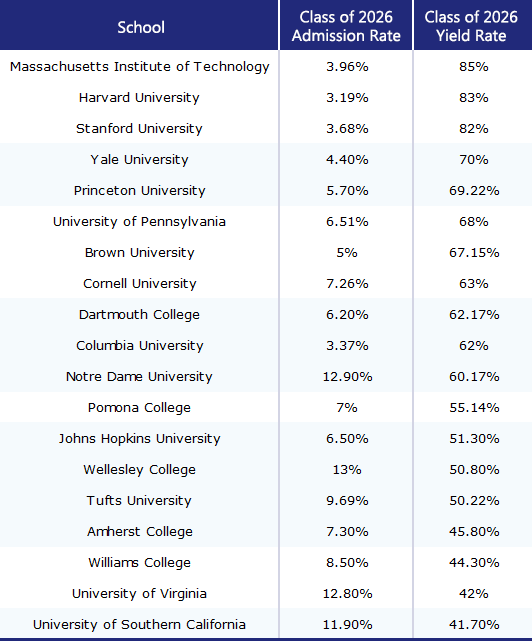Click the University of Pennsylvania cell
This screenshot has height=641, width=532.
tap(139, 222)
